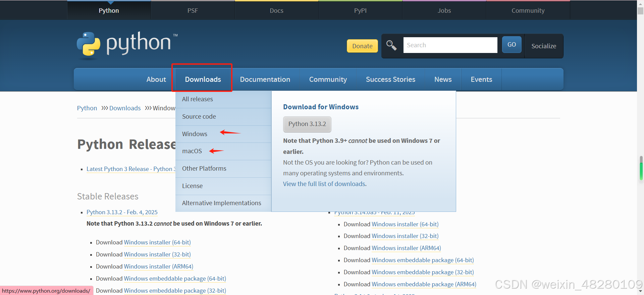Download stable Windows installer (32-bit) for 3.13.2
Viewport: 644px width, 295px height.
click(x=157, y=254)
